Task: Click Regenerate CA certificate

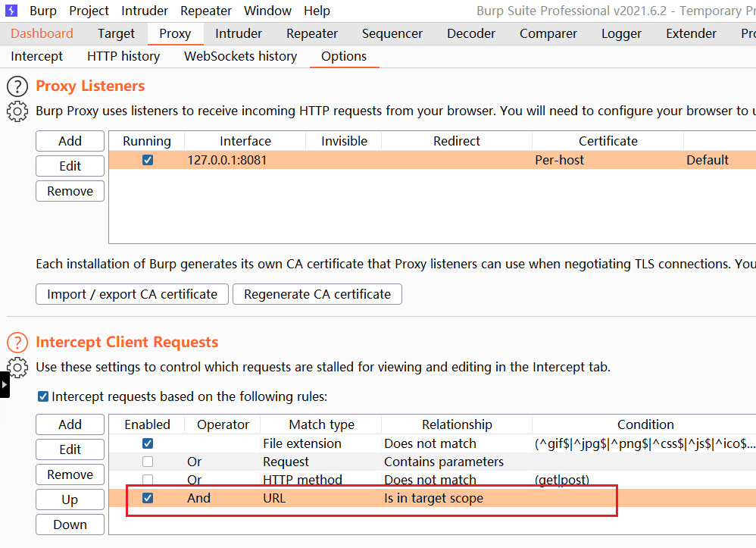Action: (x=317, y=294)
